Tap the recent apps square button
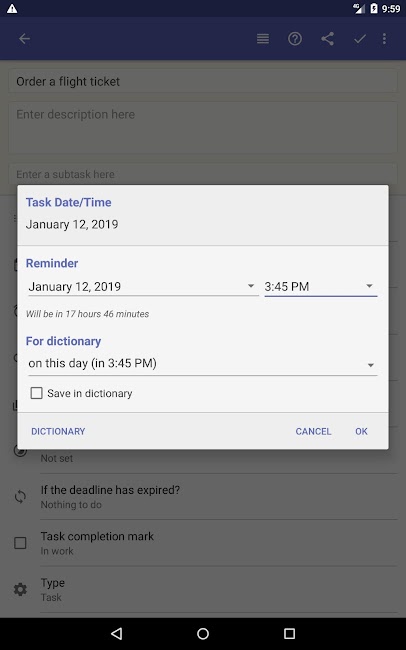406x650 pixels. [x=289, y=633]
